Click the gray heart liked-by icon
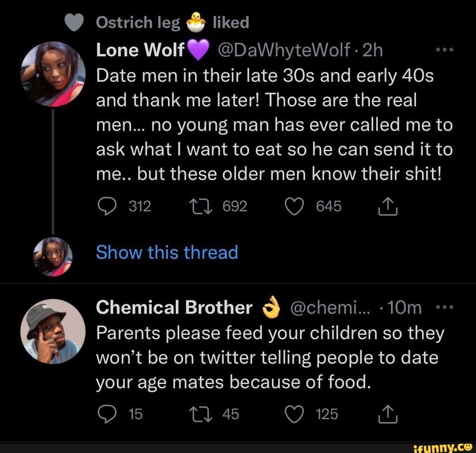This screenshot has width=476, height=453. [73, 23]
